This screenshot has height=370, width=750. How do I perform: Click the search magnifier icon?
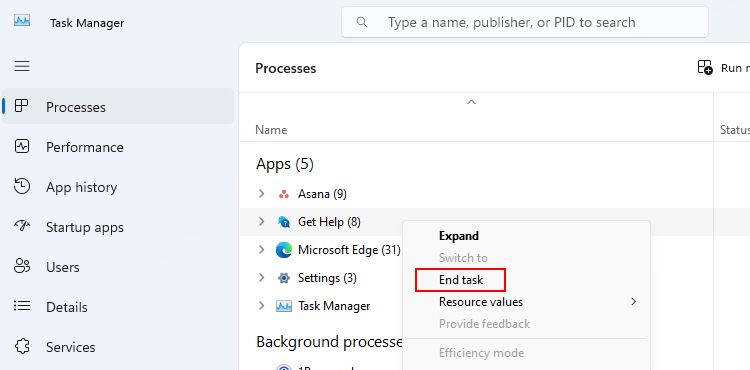tap(362, 22)
